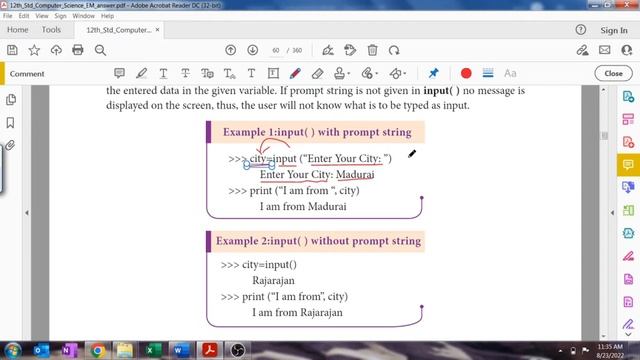This screenshot has width=640, height=360.
Task: Select the Underline text tool
Action: [x=163, y=73]
